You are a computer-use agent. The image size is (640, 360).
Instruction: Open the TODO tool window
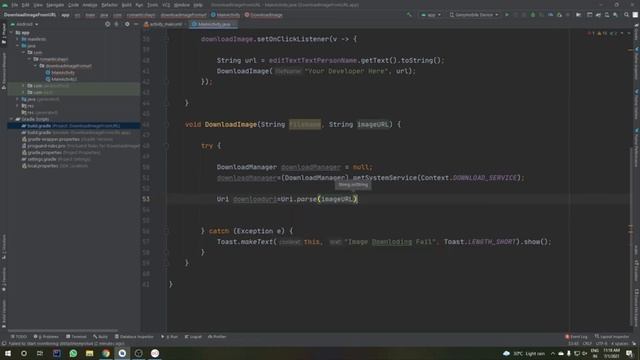[19, 337]
